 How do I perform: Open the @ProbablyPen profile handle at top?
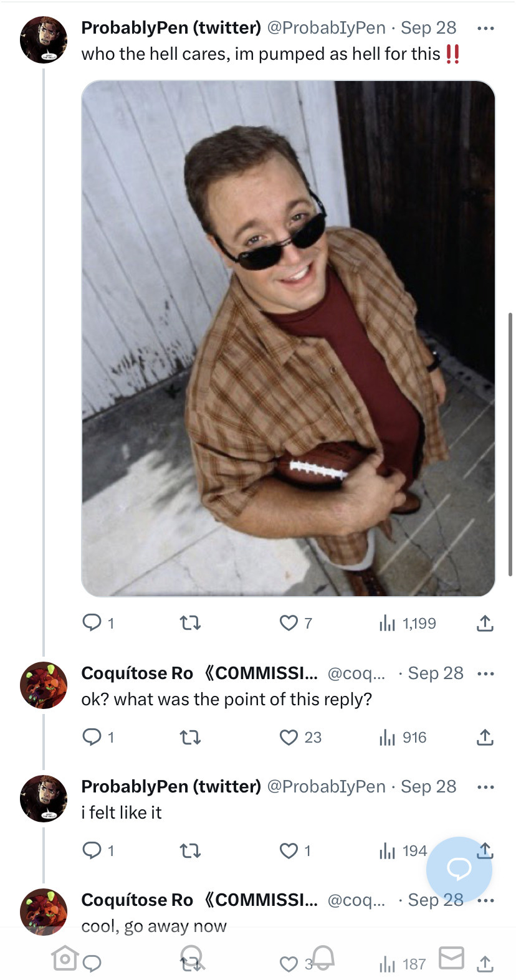point(326,28)
